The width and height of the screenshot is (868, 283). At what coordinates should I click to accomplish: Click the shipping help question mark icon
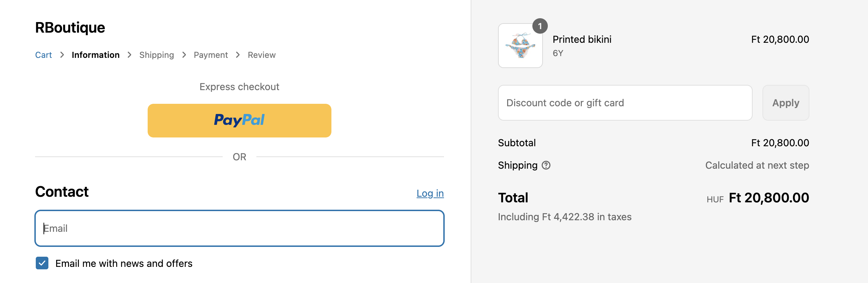546,165
